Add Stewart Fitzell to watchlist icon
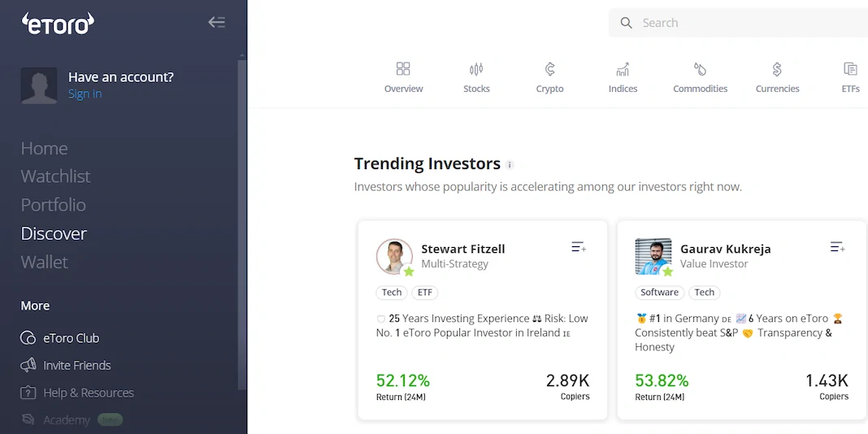Screen dimensions: 868x434 point(579,247)
